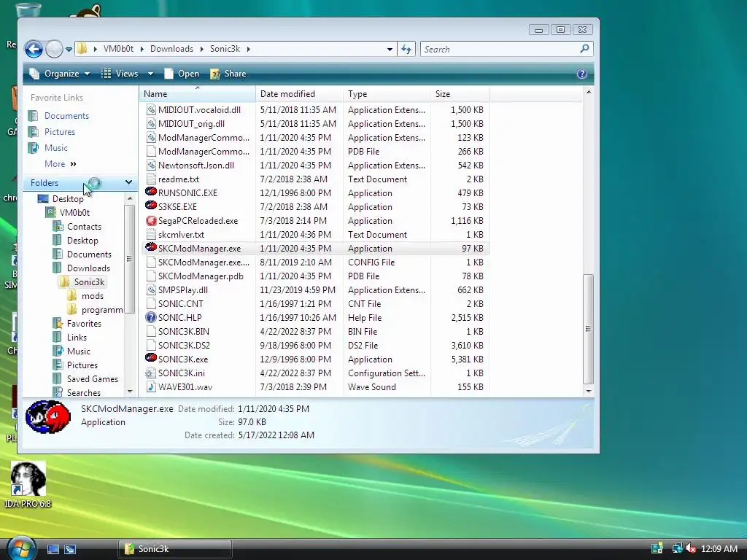Click the Forward navigation arrow button

[54, 49]
